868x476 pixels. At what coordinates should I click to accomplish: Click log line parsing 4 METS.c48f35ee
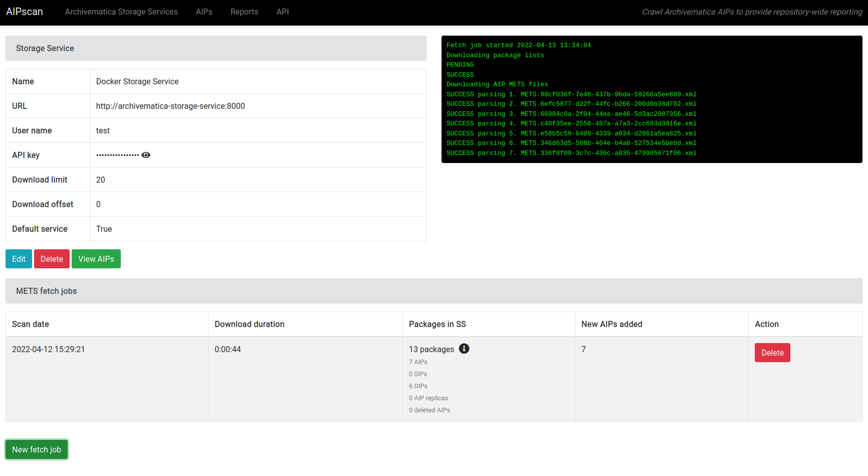click(571, 123)
